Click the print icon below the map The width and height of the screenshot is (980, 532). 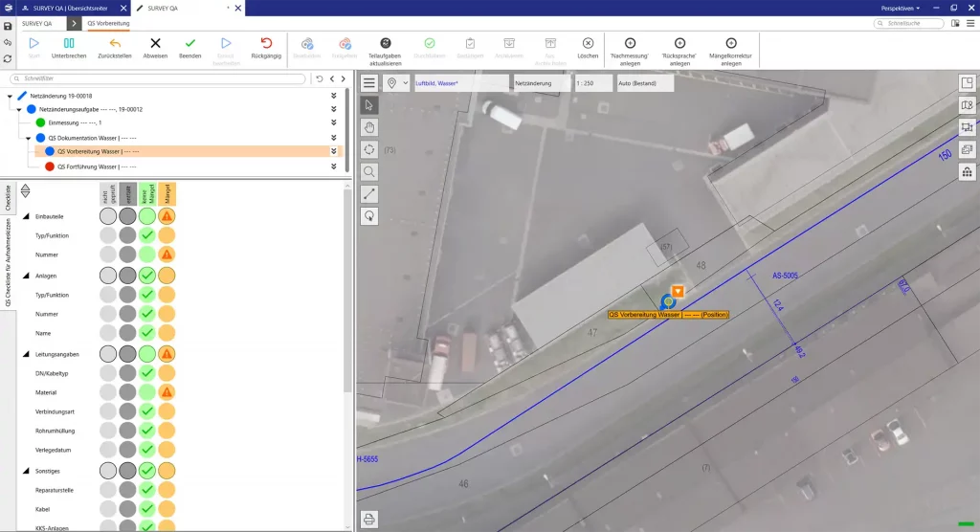point(369,519)
